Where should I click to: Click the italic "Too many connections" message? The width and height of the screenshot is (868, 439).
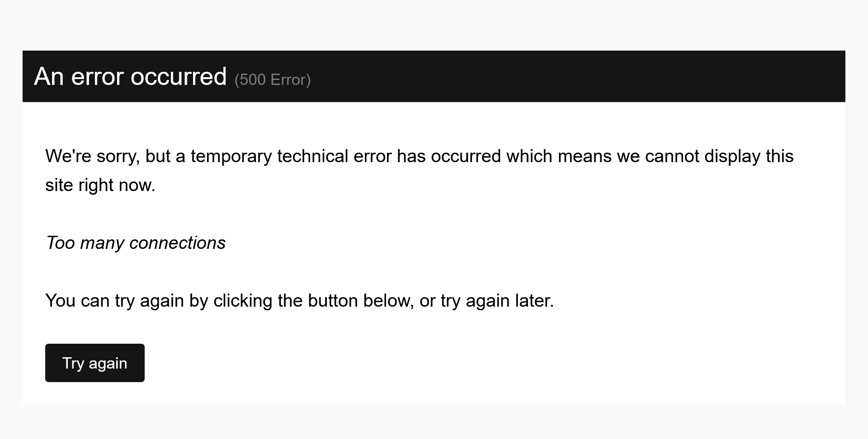pyautogui.click(x=136, y=243)
